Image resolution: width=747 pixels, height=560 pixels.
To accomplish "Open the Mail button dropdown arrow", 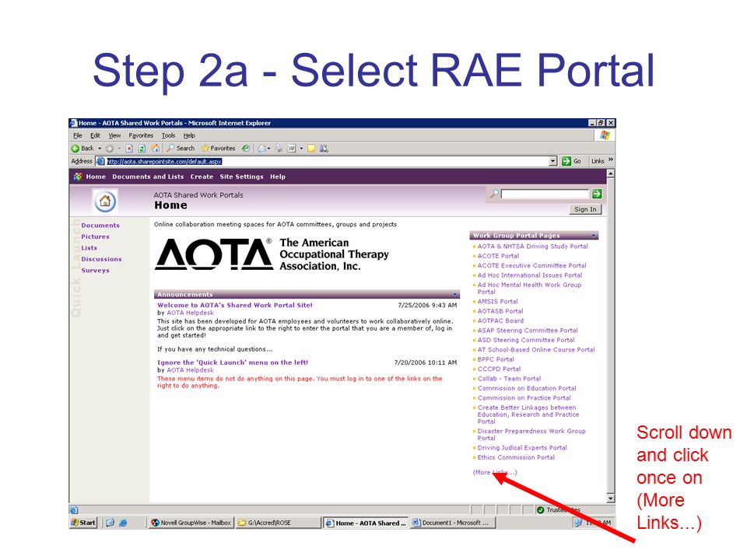I will point(268,148).
